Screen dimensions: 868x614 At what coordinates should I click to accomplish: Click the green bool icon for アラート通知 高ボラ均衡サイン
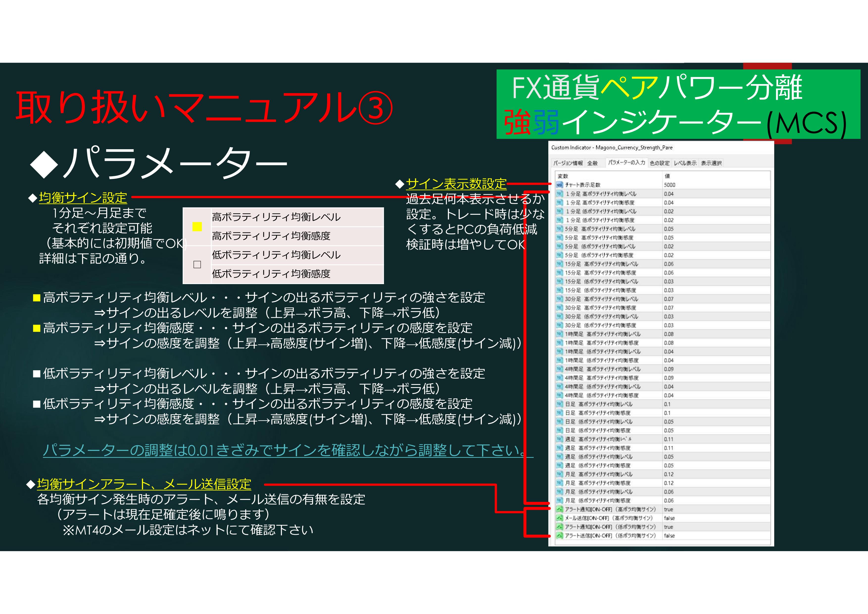pyautogui.click(x=559, y=509)
